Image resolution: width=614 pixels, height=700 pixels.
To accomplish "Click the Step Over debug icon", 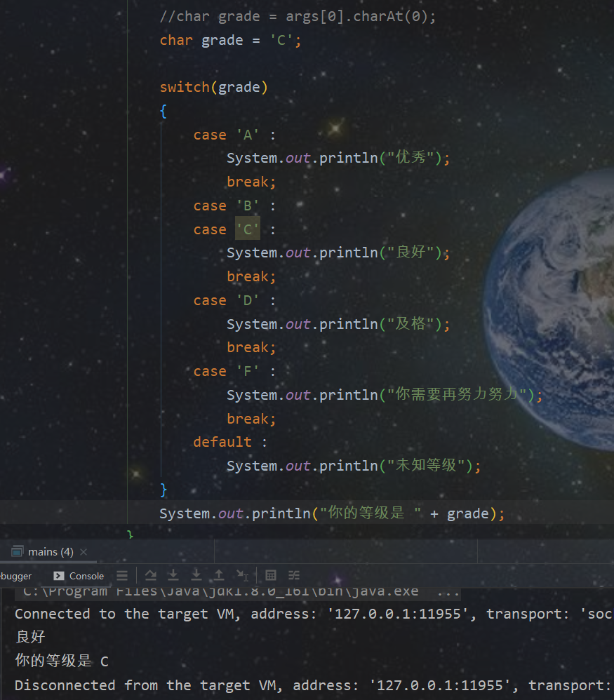I will tap(150, 576).
